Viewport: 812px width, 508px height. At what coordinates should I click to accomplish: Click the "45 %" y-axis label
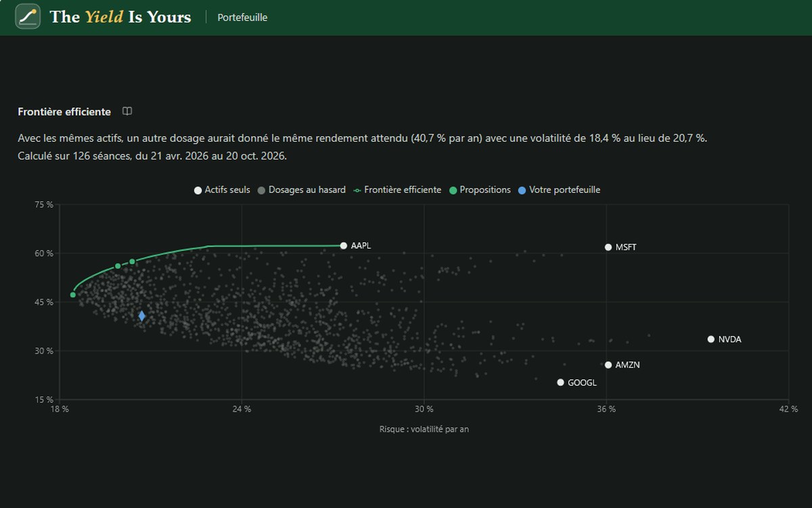point(44,302)
